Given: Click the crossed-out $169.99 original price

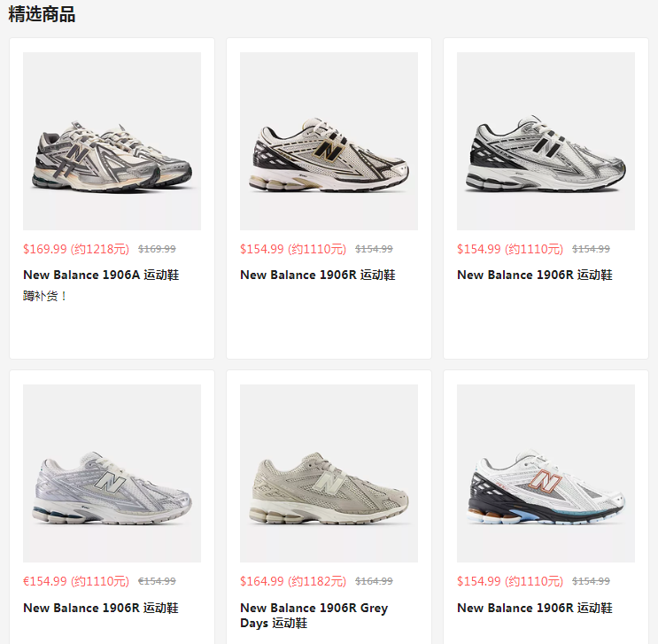Looking at the screenshot, I should [157, 249].
